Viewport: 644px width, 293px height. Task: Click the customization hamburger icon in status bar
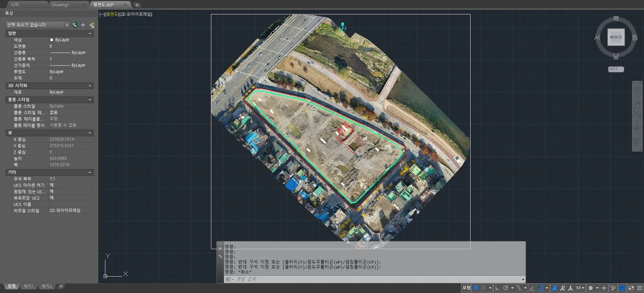pyautogui.click(x=640, y=288)
